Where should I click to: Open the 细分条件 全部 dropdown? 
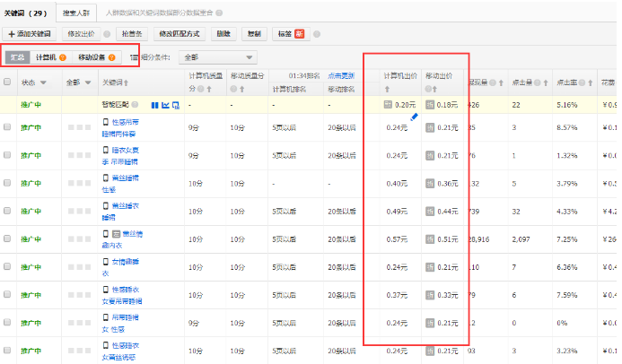(218, 57)
